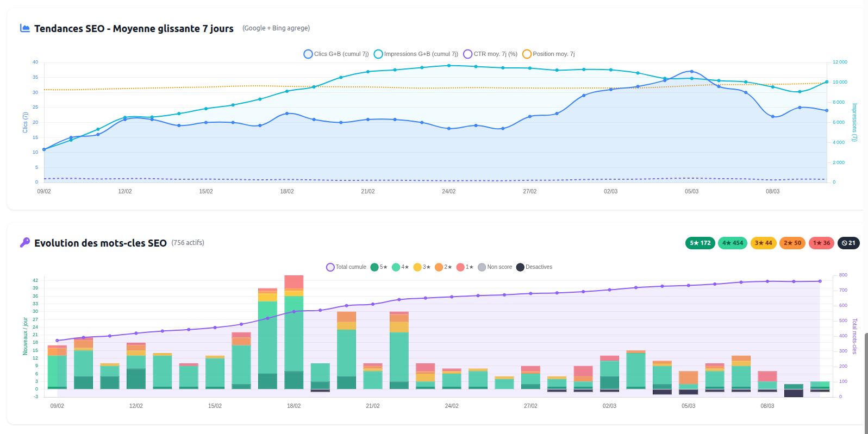Toggle Total cumule legend in keywords chart
Screen dimensions: 868x434
click(x=346, y=267)
